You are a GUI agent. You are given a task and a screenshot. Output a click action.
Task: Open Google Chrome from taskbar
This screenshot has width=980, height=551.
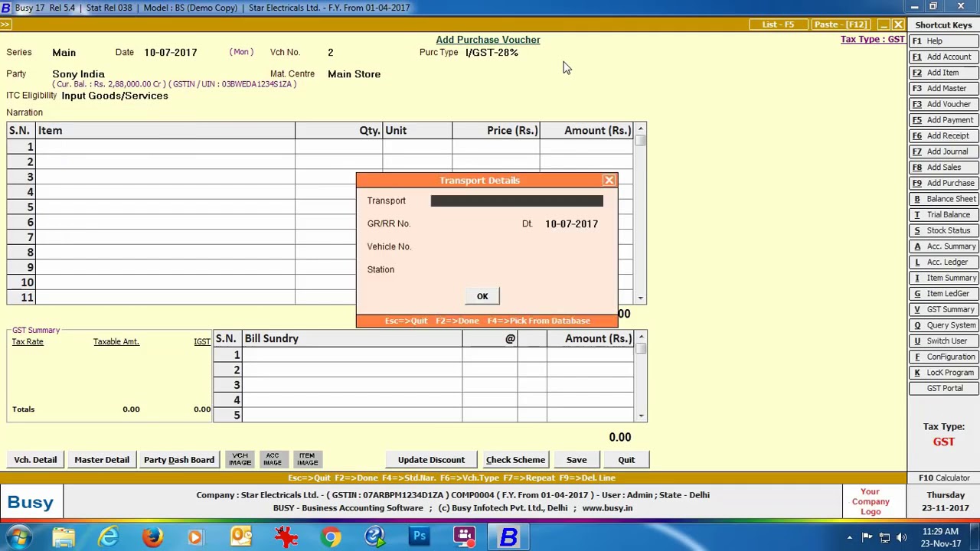point(331,537)
